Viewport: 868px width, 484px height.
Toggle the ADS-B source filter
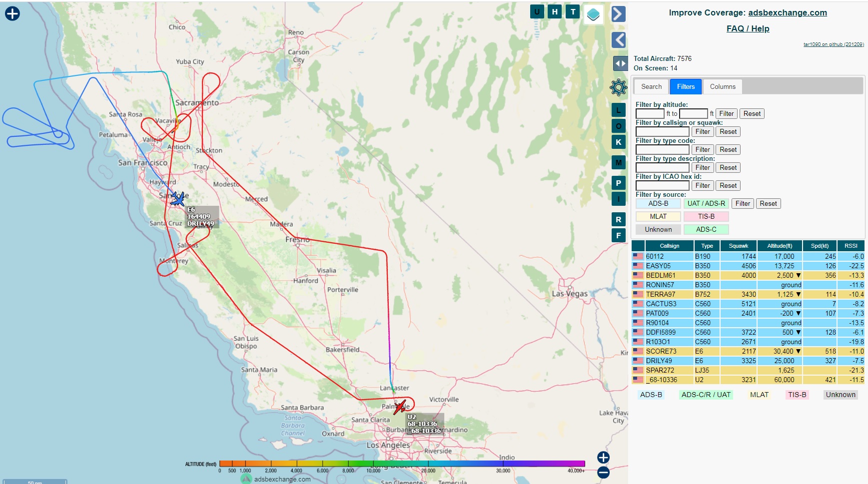pyautogui.click(x=658, y=203)
